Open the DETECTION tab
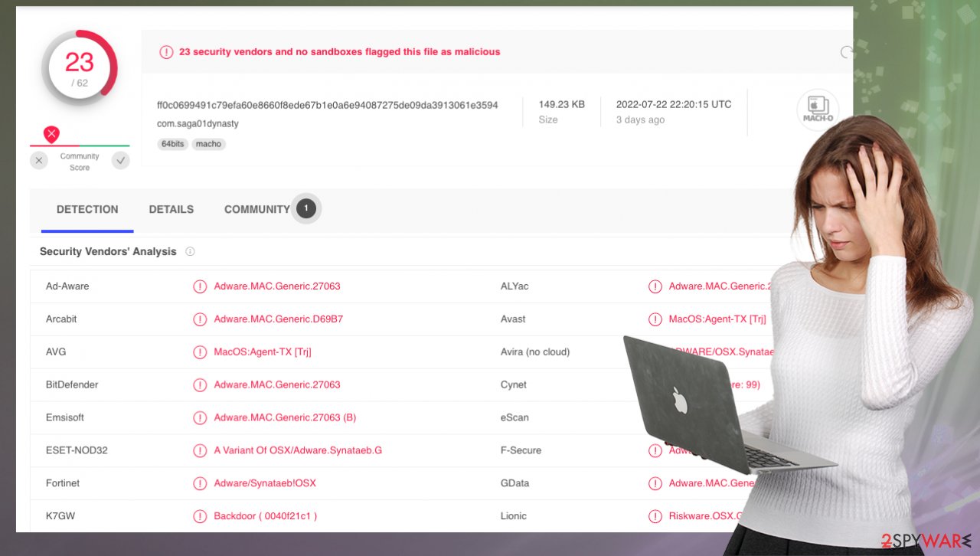 87,209
